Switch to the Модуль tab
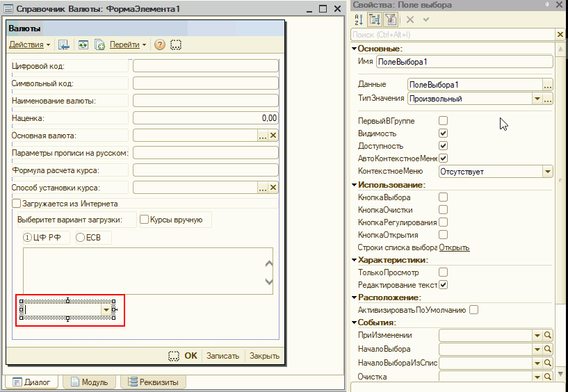This screenshot has width=568, height=392. coord(90,382)
